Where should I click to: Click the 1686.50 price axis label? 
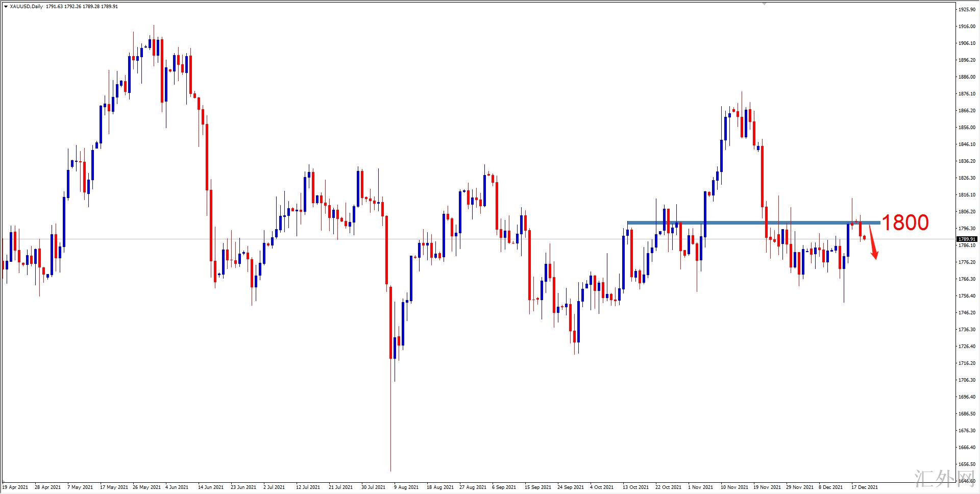967,414
